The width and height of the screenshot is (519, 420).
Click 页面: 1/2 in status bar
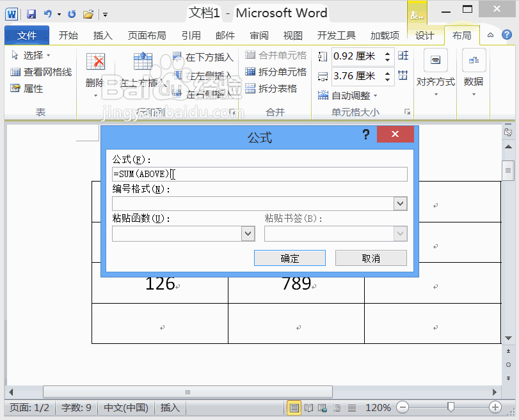29,408
